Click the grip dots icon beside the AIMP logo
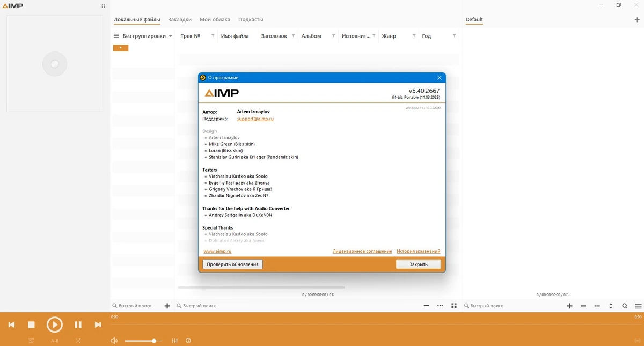644x346 pixels. click(103, 6)
